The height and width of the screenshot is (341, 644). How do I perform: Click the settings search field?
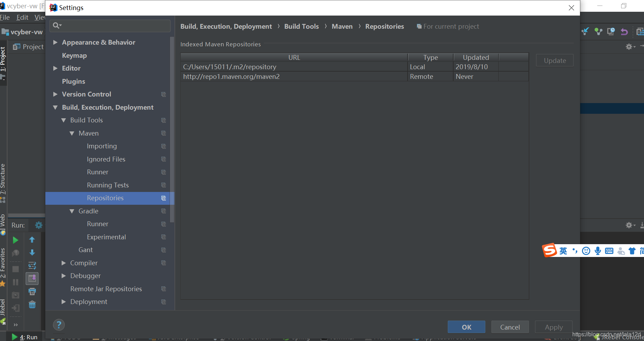point(110,26)
